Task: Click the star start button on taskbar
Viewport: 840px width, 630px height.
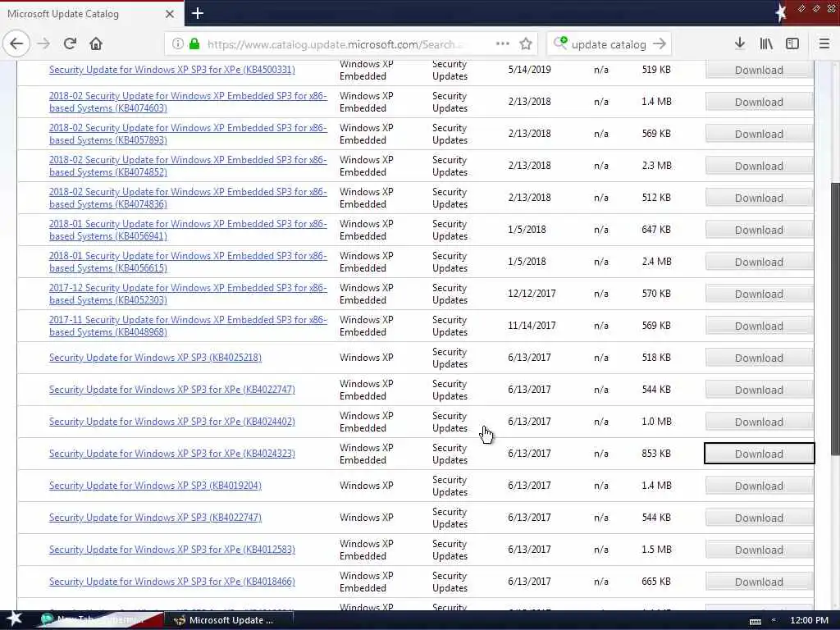Action: tap(14, 619)
